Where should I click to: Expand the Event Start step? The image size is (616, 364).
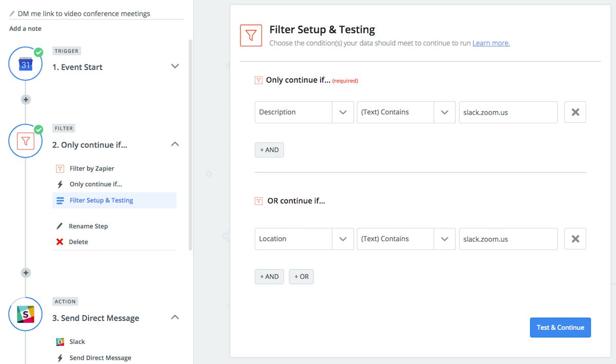point(175,66)
